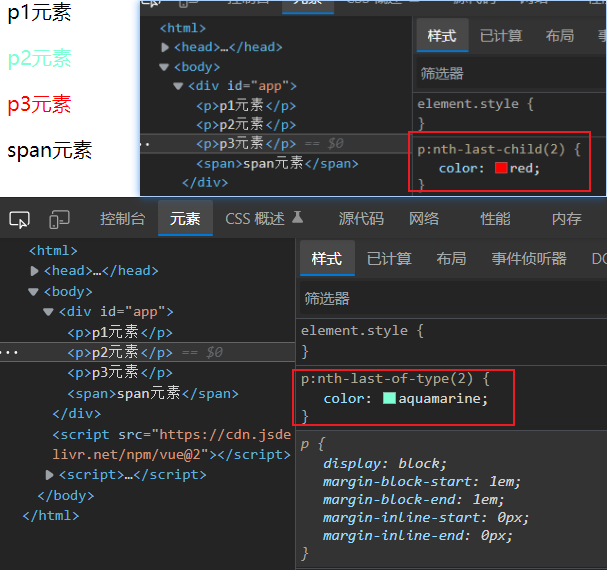
Task: Go to the 内存 tab
Action: tap(566, 219)
